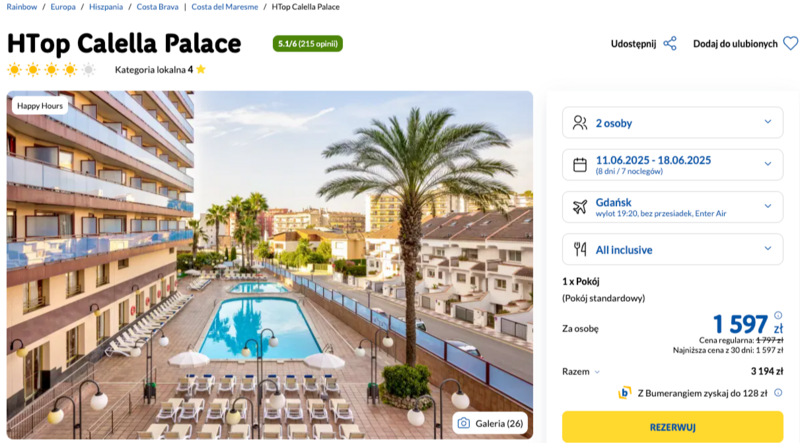
Task: Click the hotel pool main photo
Action: click(x=269, y=265)
